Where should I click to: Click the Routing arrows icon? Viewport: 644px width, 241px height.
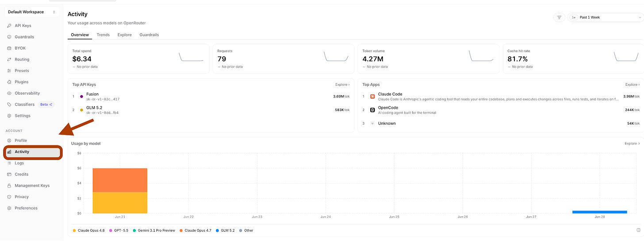pyautogui.click(x=10, y=59)
